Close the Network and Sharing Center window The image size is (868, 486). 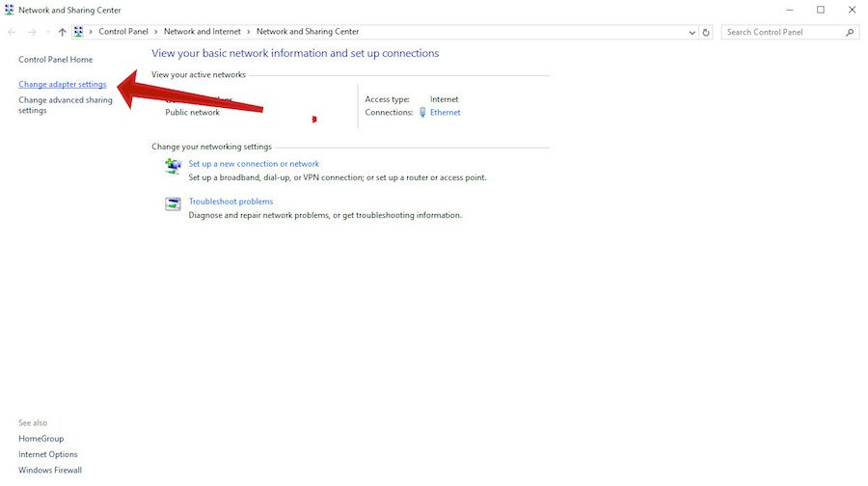pyautogui.click(x=852, y=10)
